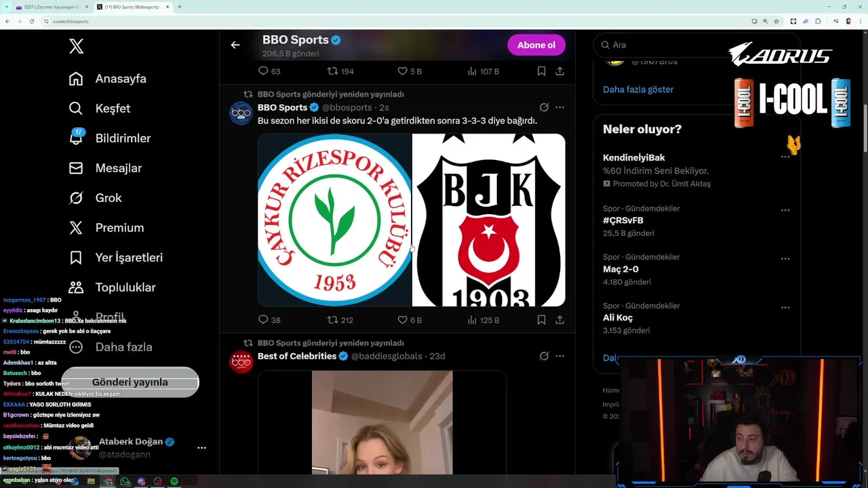868x488 pixels.
Task: Repost the tweet showing 212 reposts
Action: (x=340, y=320)
